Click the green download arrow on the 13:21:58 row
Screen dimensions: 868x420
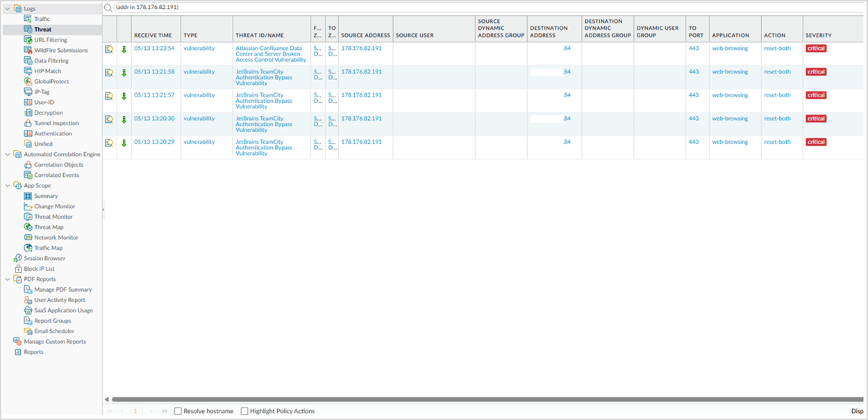tap(124, 73)
